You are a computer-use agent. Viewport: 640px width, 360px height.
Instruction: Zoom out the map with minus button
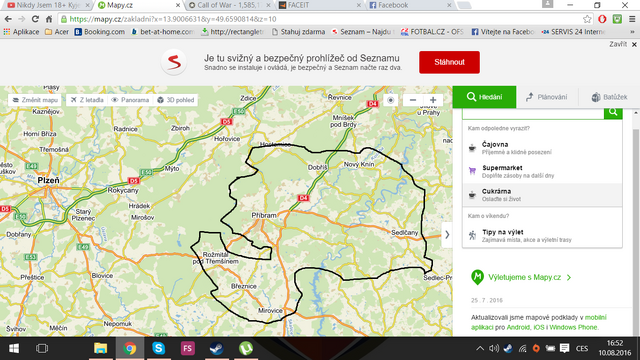[x=413, y=100]
